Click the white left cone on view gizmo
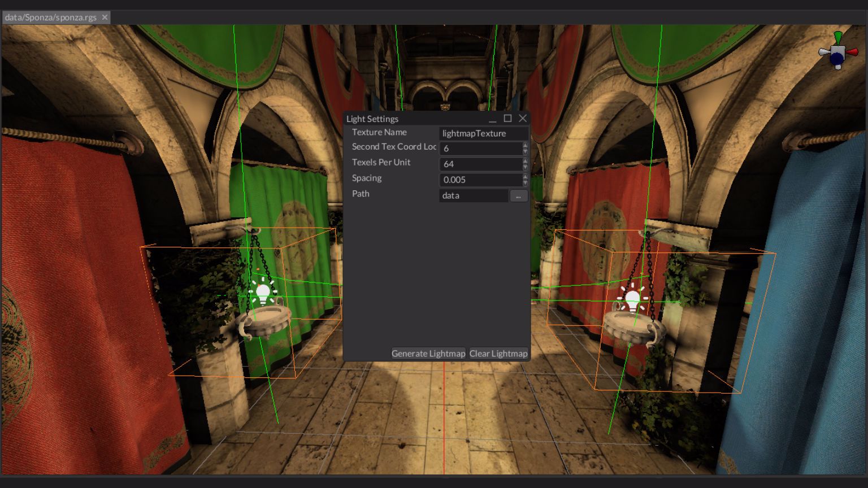 pos(824,53)
